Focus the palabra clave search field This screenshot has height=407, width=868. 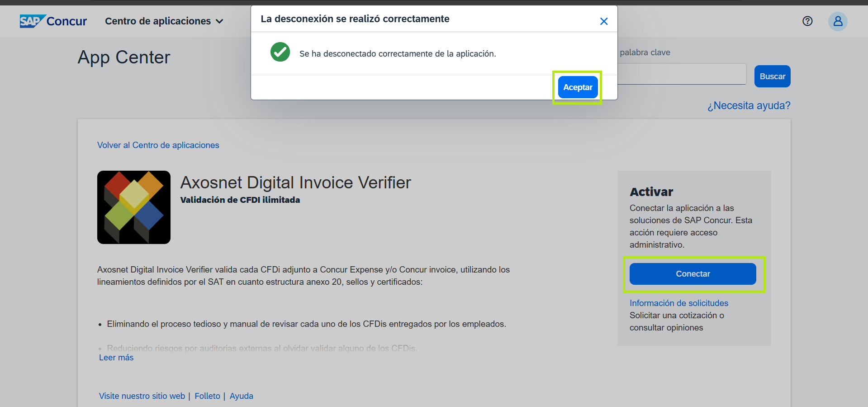(x=681, y=74)
